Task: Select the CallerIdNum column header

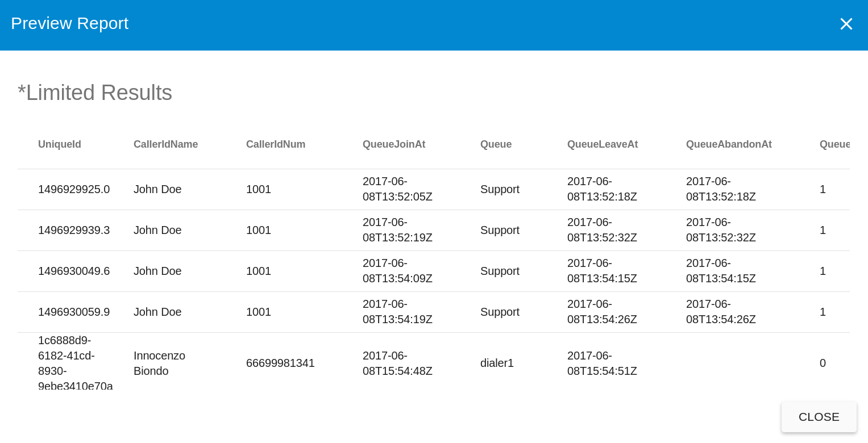Action: click(276, 144)
